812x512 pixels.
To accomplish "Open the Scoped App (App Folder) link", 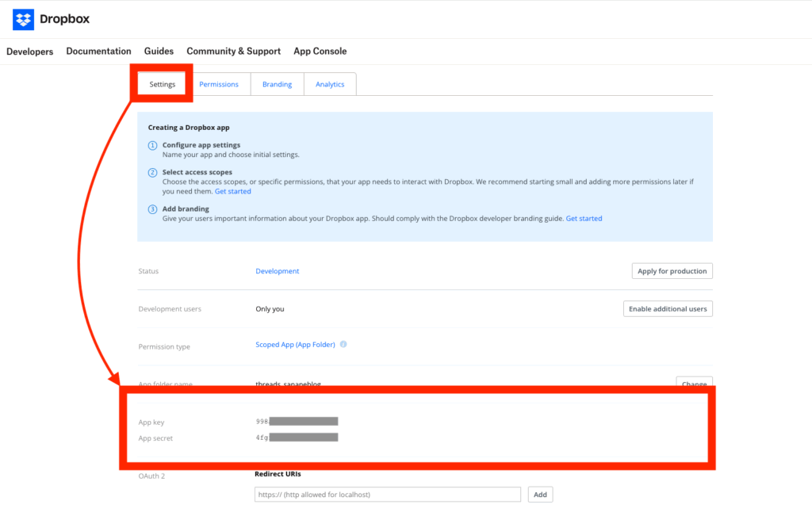I will [x=295, y=344].
